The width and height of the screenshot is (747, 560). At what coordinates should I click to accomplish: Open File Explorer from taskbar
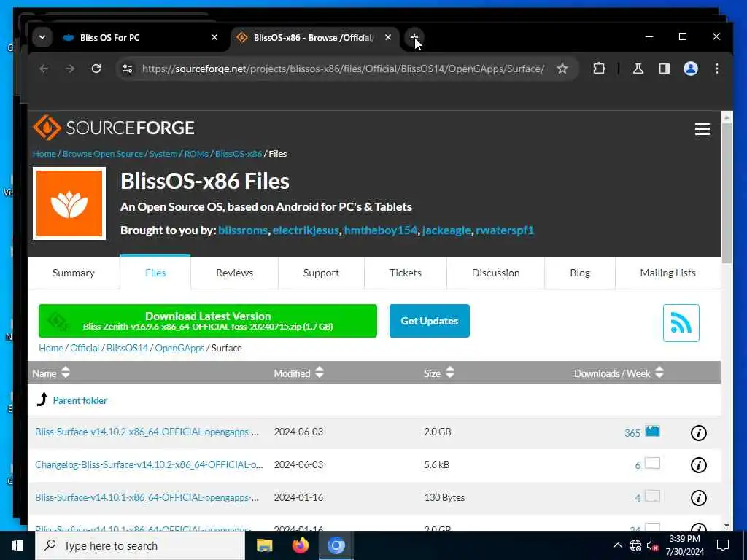click(264, 545)
